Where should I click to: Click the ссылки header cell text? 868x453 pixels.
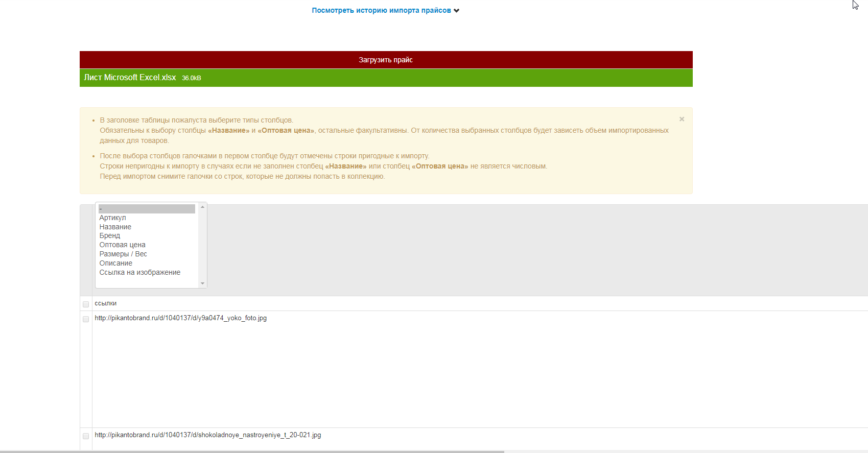coord(105,303)
